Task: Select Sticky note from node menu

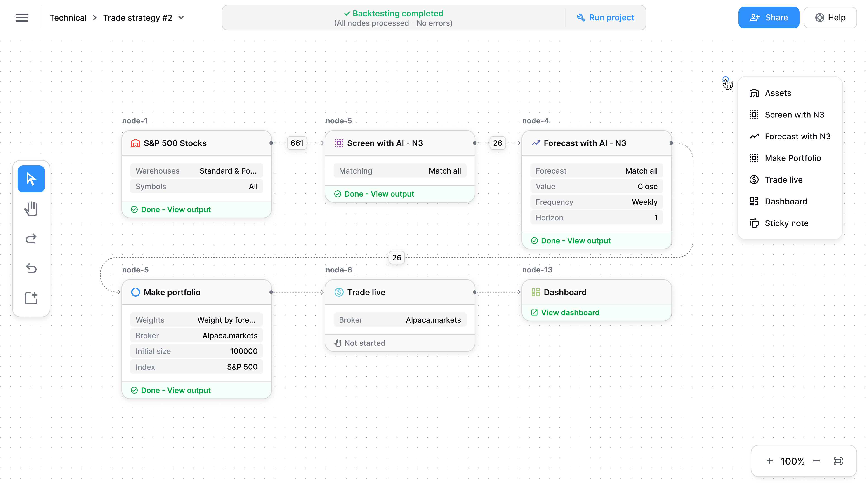Action: [x=786, y=223]
